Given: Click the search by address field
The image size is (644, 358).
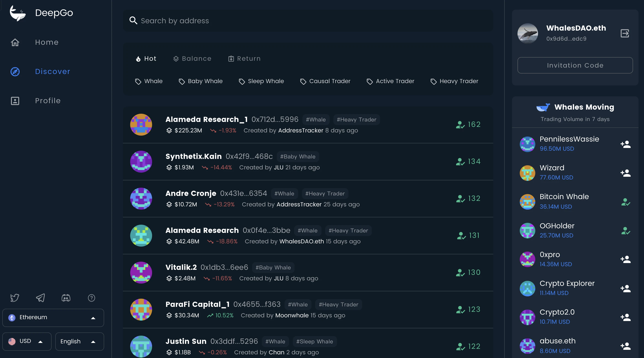Looking at the screenshot, I should click(308, 21).
